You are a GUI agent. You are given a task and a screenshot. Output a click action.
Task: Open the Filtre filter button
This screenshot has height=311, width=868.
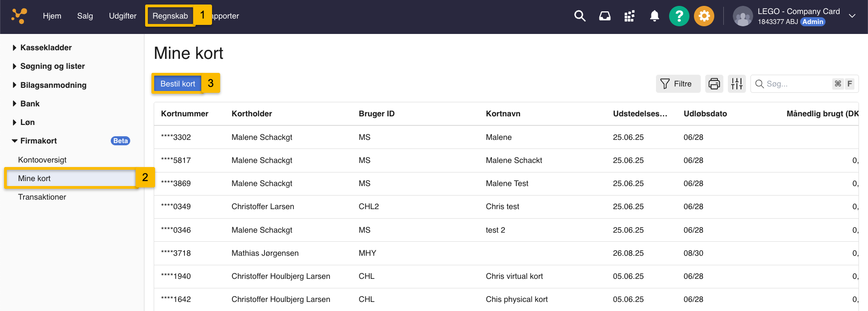[677, 84]
